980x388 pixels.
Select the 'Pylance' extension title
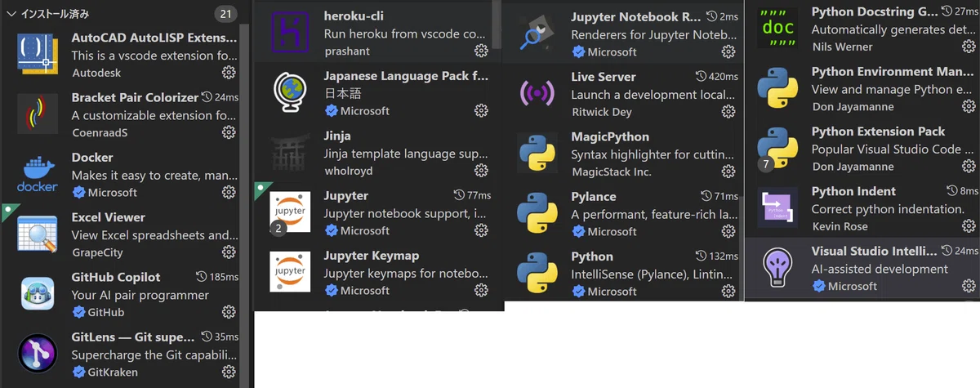pos(594,196)
